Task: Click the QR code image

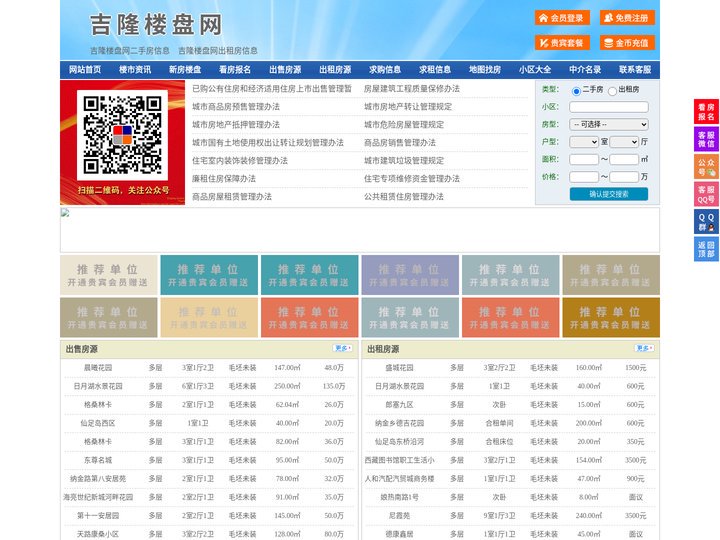Action: 122,135
